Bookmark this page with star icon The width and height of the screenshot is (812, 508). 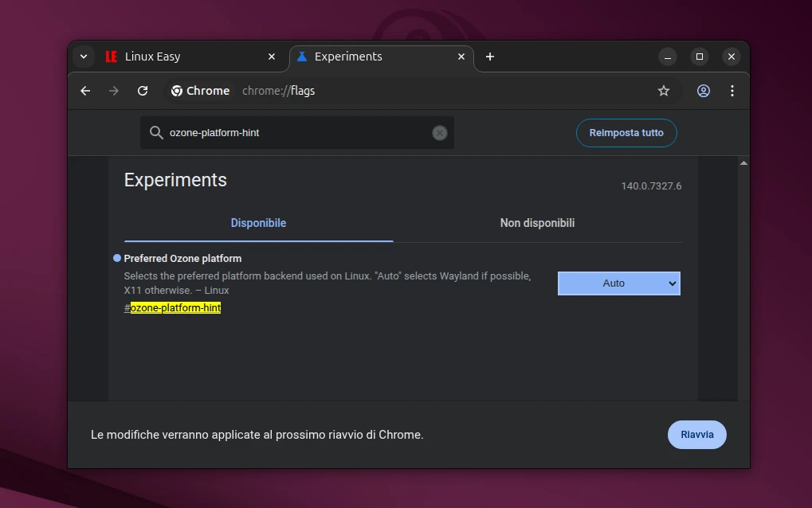coord(663,91)
